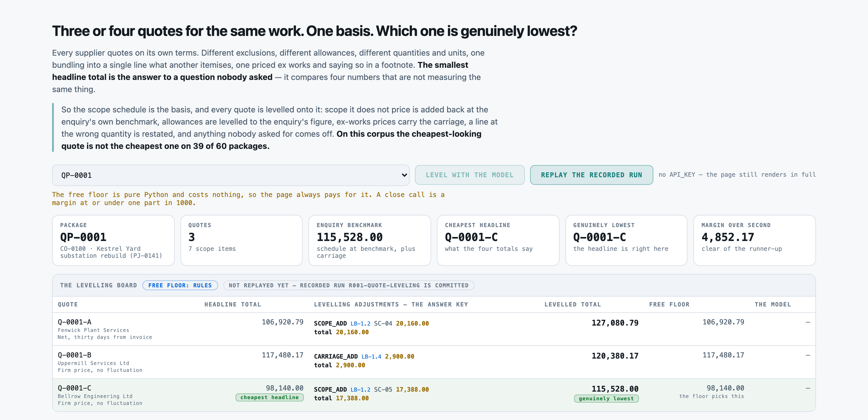Click the Package QP-0001 summary card

pyautogui.click(x=113, y=240)
